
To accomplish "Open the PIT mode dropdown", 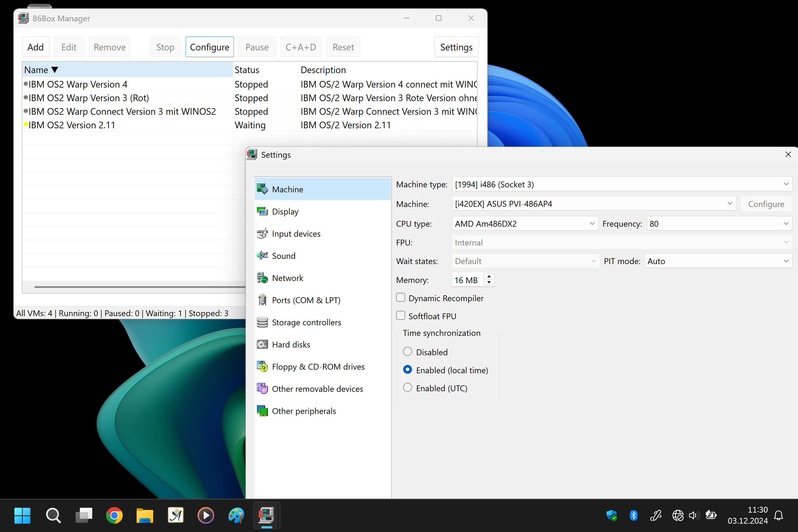I will (x=718, y=261).
